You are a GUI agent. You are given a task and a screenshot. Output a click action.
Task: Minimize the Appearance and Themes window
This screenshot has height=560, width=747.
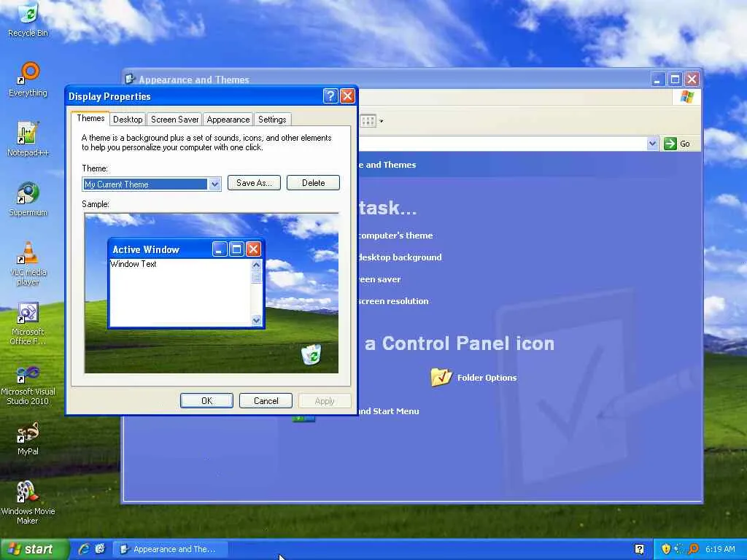tap(657, 79)
